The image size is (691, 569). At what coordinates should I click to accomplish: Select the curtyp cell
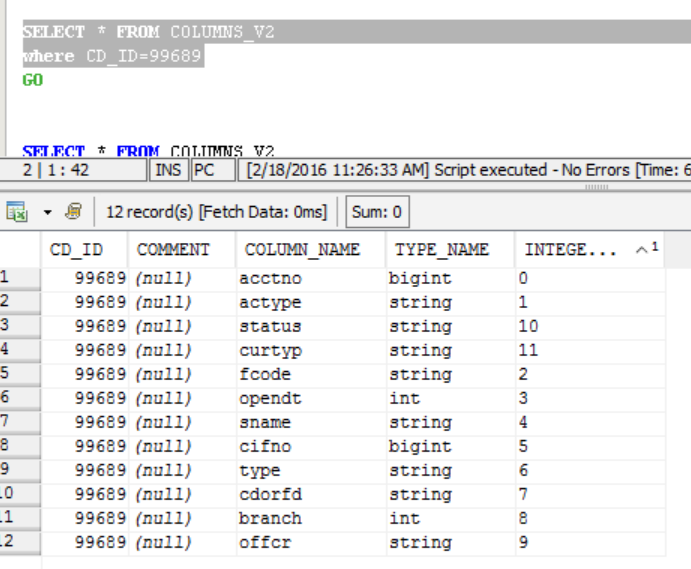311,350
